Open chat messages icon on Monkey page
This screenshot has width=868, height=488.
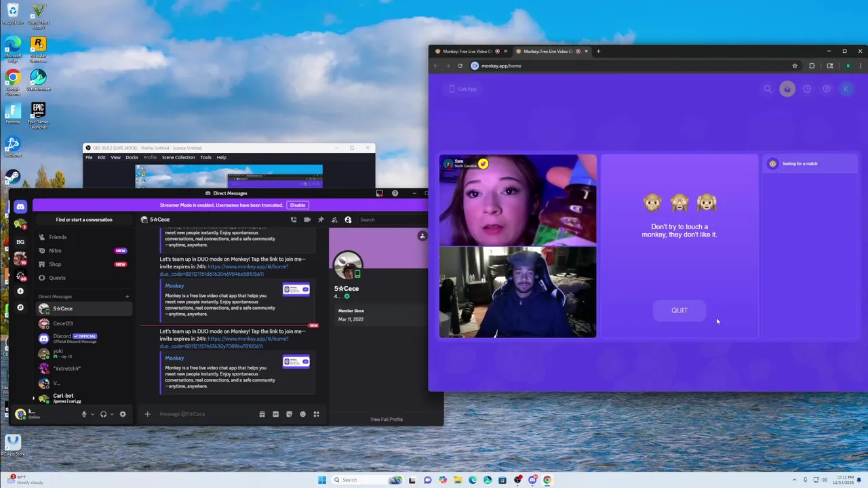coord(827,89)
